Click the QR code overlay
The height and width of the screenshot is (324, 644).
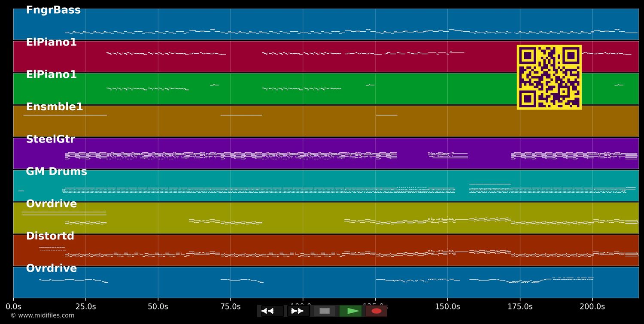pyautogui.click(x=549, y=77)
